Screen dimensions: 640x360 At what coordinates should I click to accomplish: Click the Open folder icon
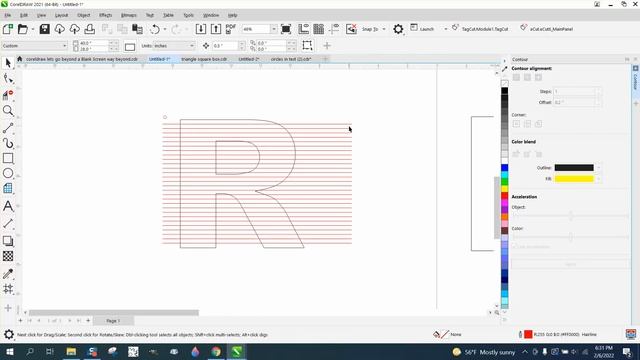(x=23, y=29)
